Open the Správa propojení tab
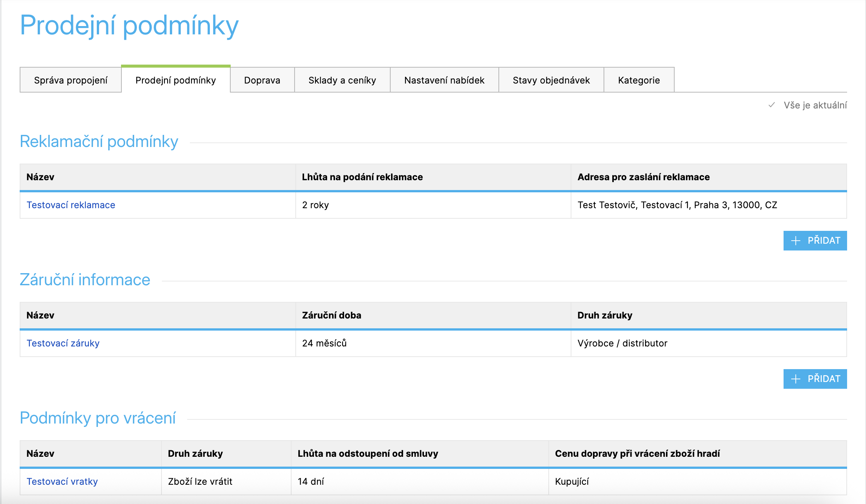Screen dimensions: 866x504 coord(71,80)
